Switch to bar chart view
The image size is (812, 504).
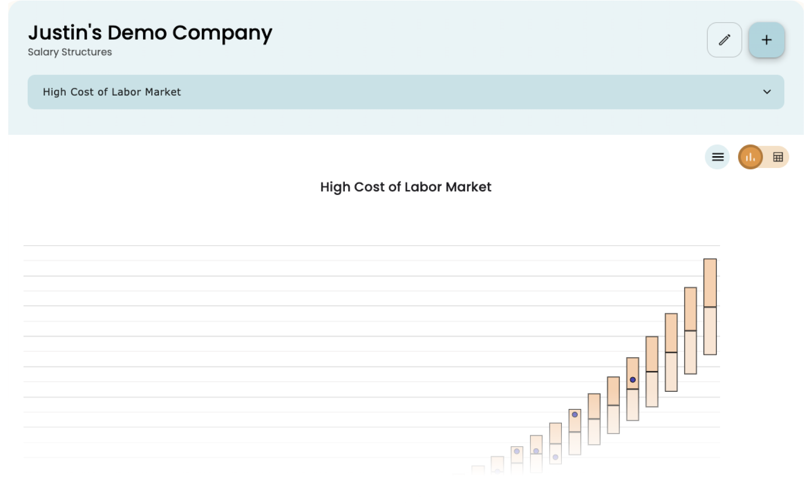(750, 157)
